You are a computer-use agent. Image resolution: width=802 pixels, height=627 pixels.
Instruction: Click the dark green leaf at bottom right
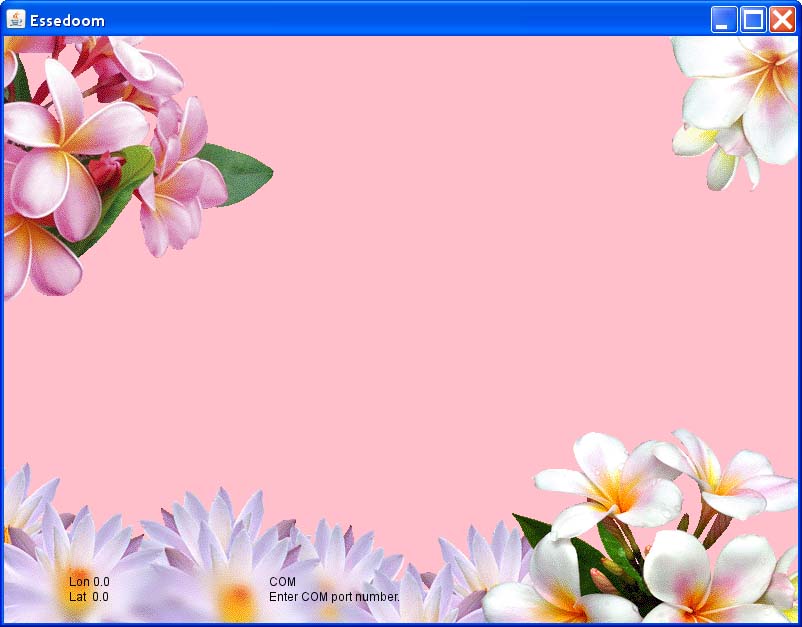pos(545,537)
